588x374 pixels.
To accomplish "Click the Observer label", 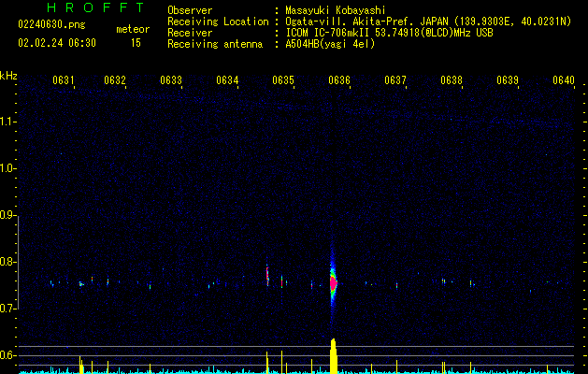I will point(190,10).
